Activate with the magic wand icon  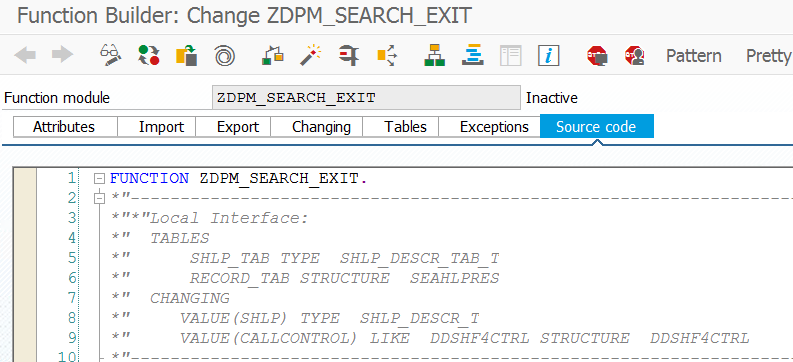(311, 55)
